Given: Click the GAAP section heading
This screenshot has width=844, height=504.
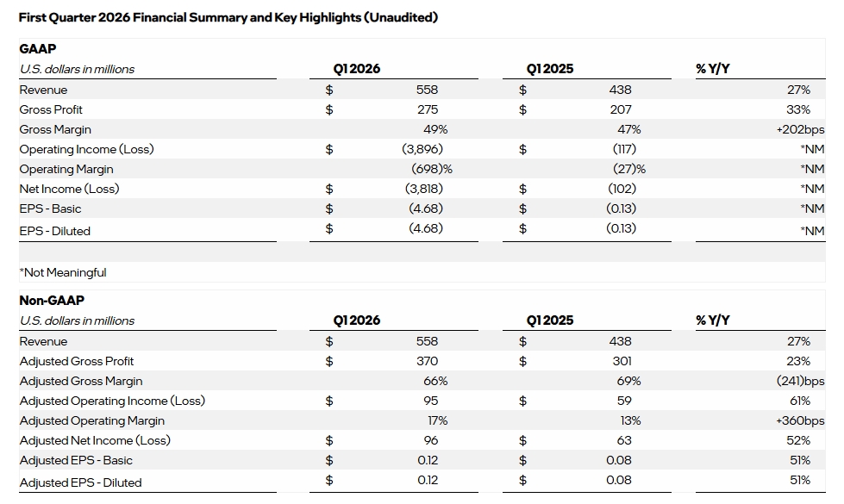Looking at the screenshot, I should point(38,49).
